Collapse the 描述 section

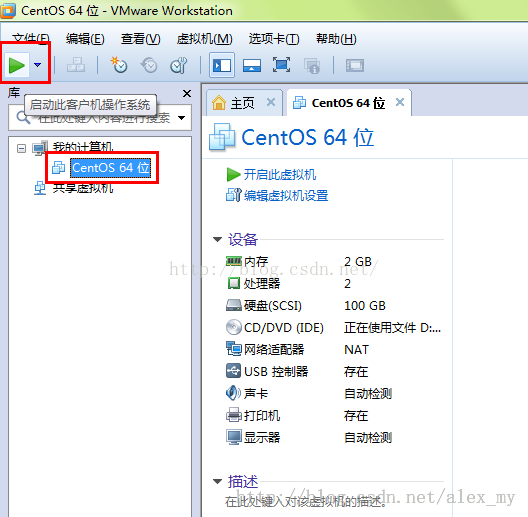point(218,481)
